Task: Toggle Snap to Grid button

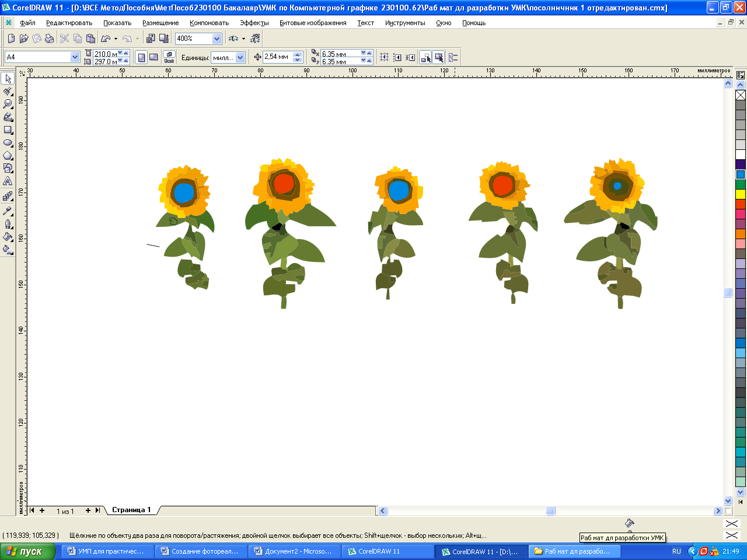Action: (x=384, y=57)
